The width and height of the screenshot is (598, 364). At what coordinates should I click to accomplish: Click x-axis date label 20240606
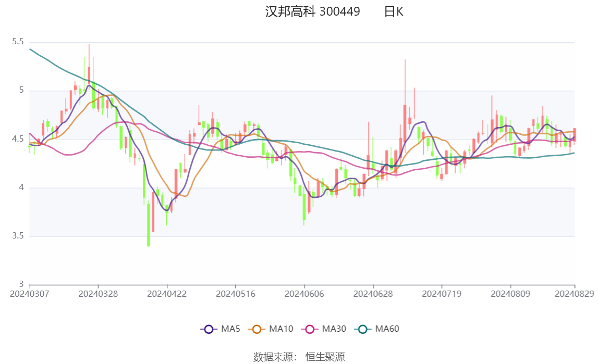pos(304,294)
